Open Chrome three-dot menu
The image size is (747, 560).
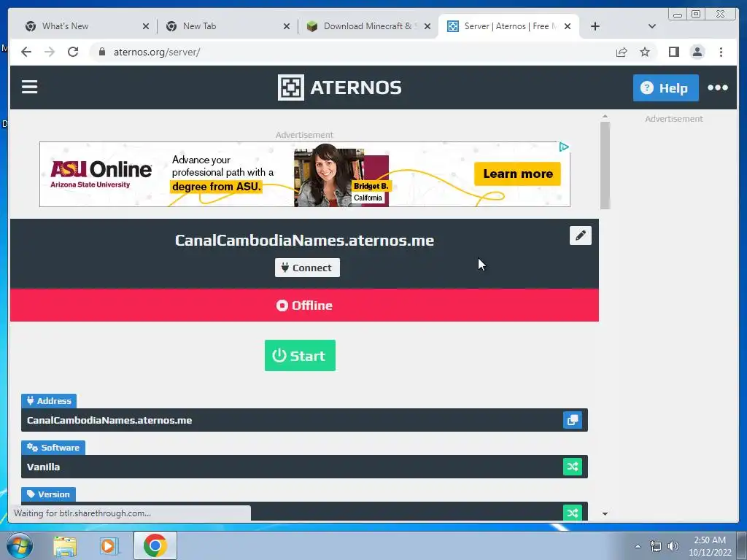click(721, 52)
